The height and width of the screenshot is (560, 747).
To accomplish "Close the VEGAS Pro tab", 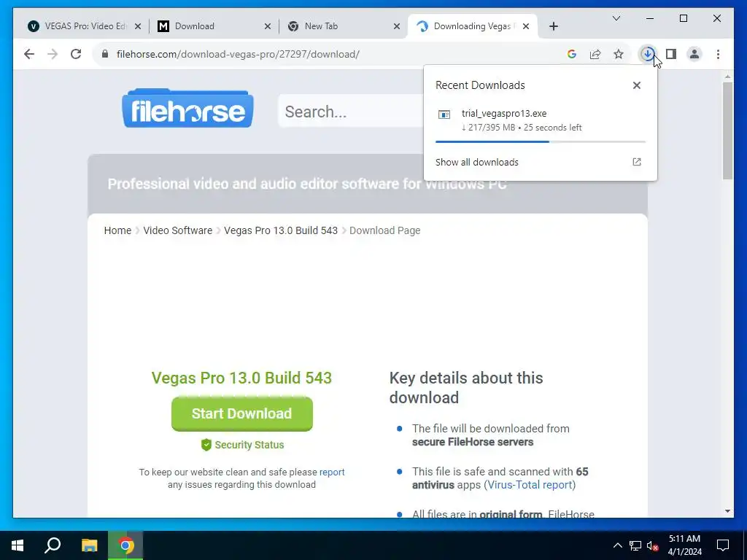I will click(x=138, y=26).
